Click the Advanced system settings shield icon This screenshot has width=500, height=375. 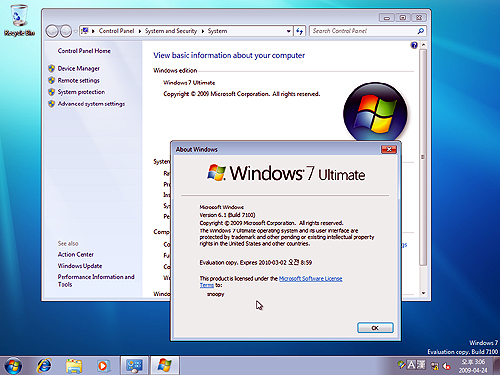(51, 104)
